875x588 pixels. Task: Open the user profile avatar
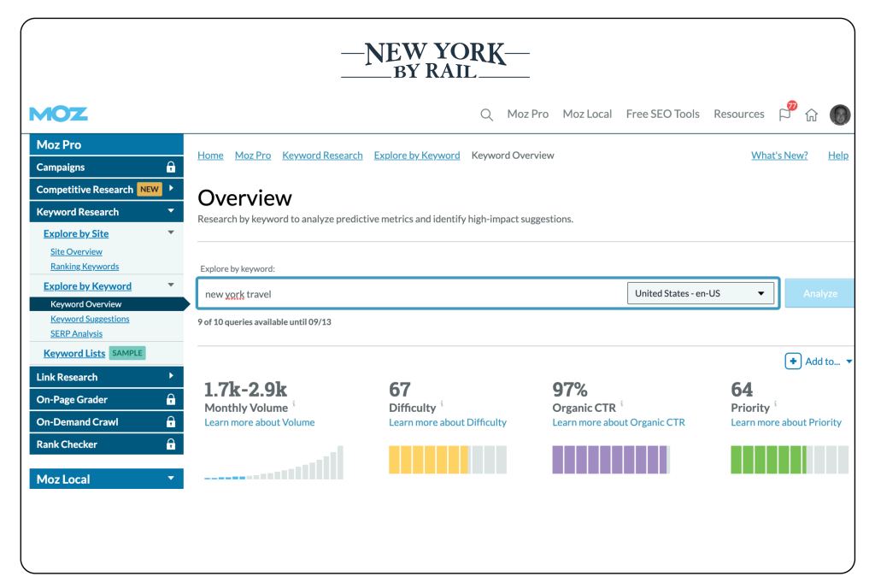(839, 115)
